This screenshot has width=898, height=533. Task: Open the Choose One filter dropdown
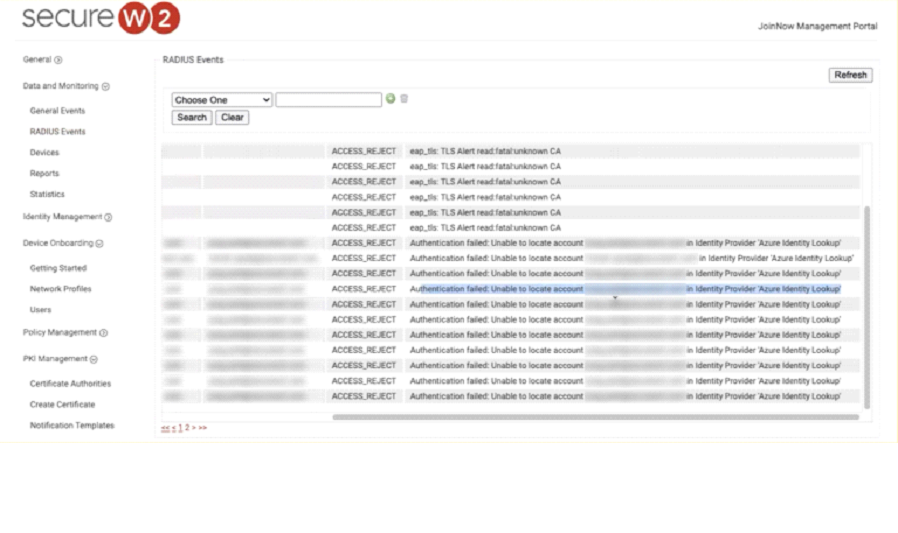(221, 100)
